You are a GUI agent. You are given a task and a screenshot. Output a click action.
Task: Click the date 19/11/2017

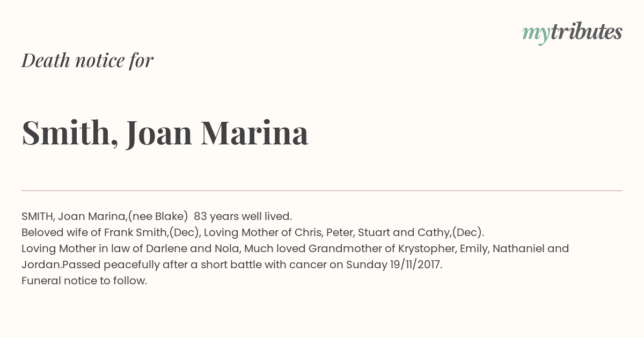[416, 264]
